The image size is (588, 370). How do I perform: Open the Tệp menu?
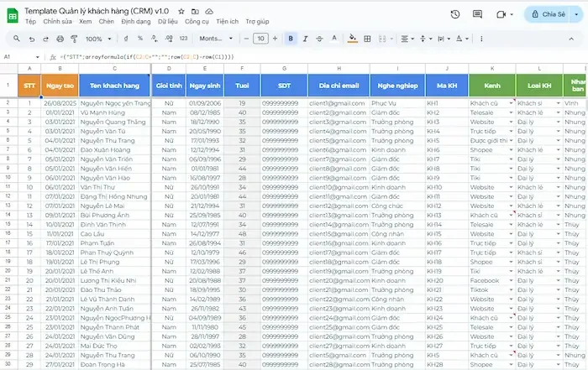pos(31,21)
